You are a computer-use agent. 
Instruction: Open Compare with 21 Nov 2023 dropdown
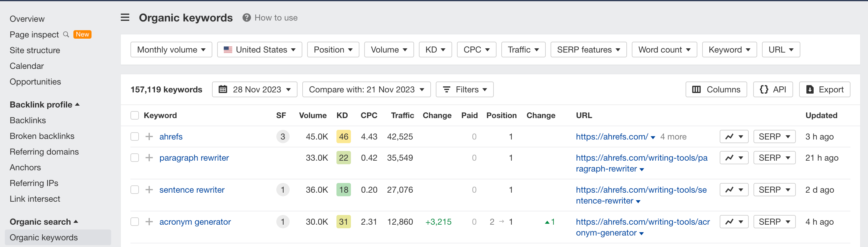(x=366, y=89)
